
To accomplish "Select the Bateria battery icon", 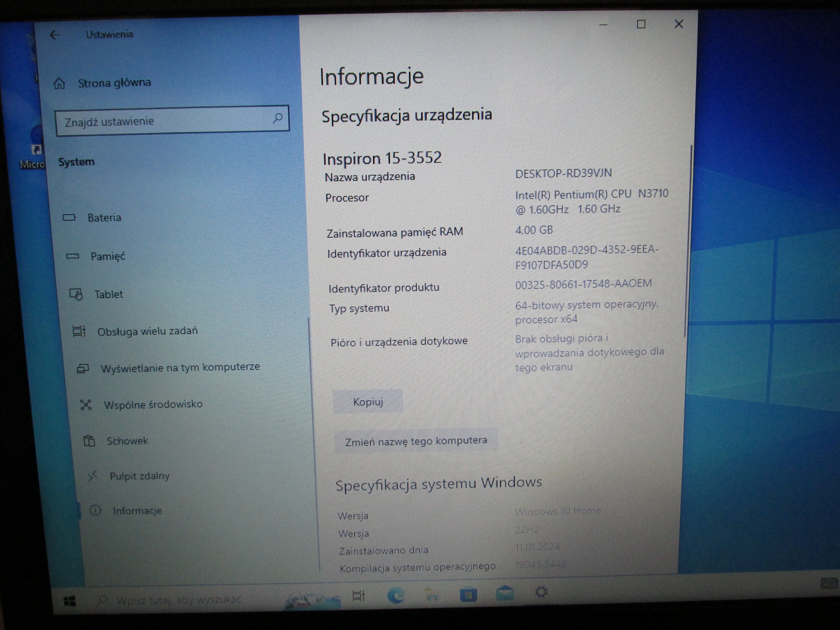I will click(x=69, y=218).
